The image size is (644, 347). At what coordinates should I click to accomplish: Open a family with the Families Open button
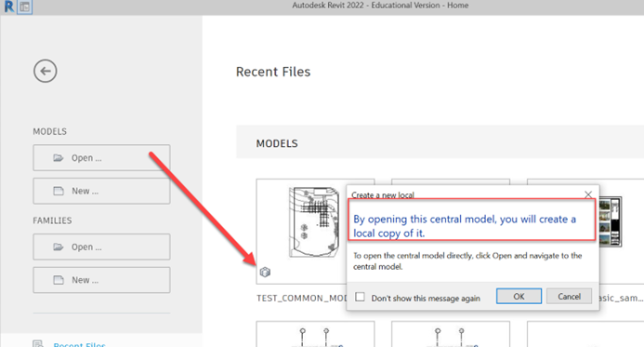(101, 247)
